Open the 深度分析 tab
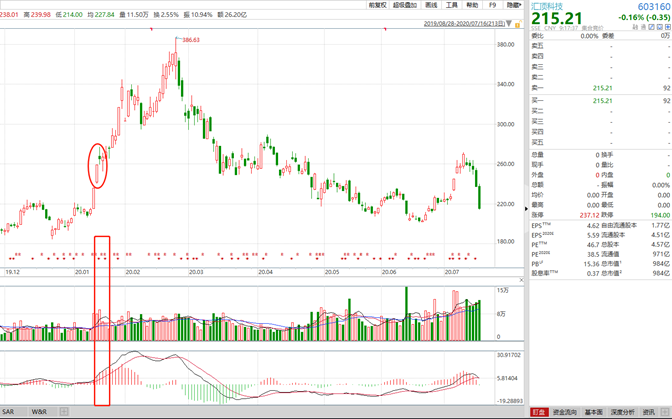Screen dimensions: 672x419 [x=622, y=412]
